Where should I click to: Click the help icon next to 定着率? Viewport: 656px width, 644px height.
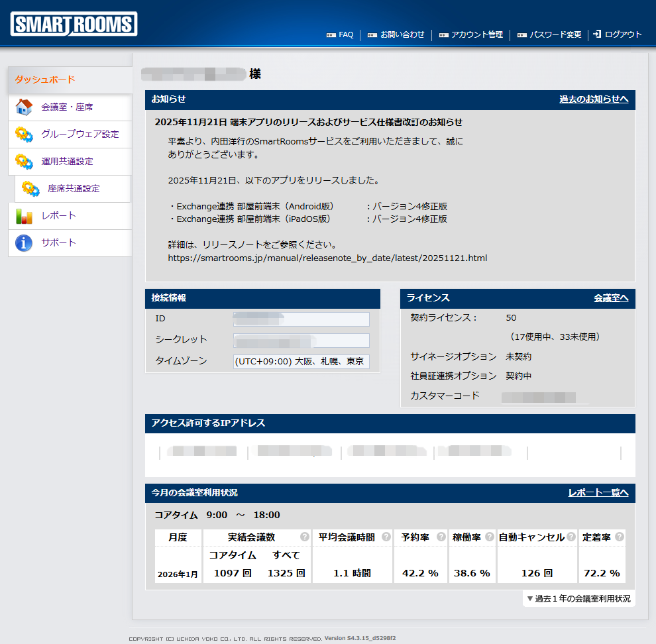coord(619,537)
